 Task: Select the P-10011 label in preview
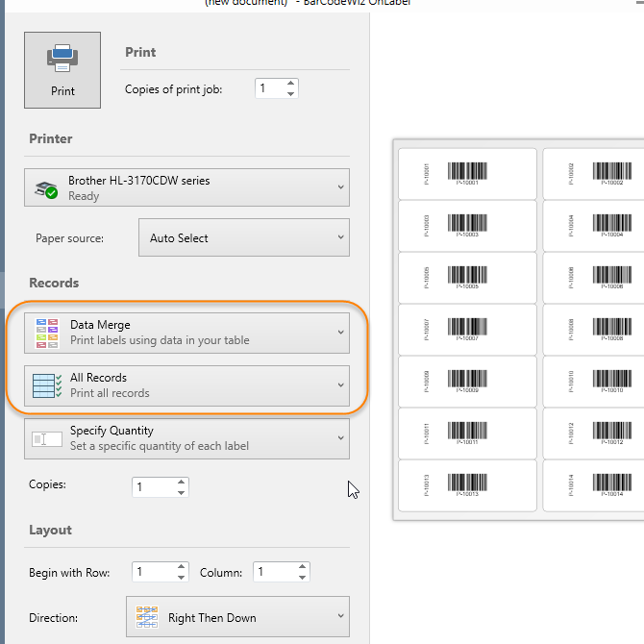(x=467, y=433)
